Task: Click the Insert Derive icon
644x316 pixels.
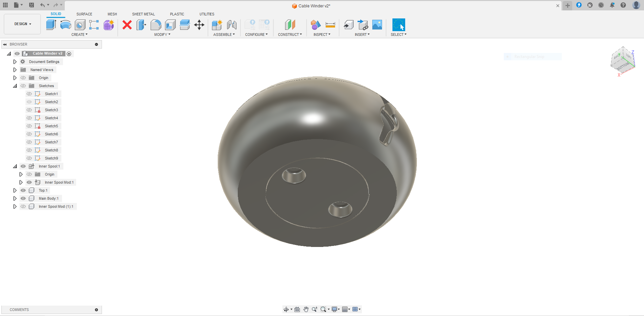Action: click(x=349, y=25)
